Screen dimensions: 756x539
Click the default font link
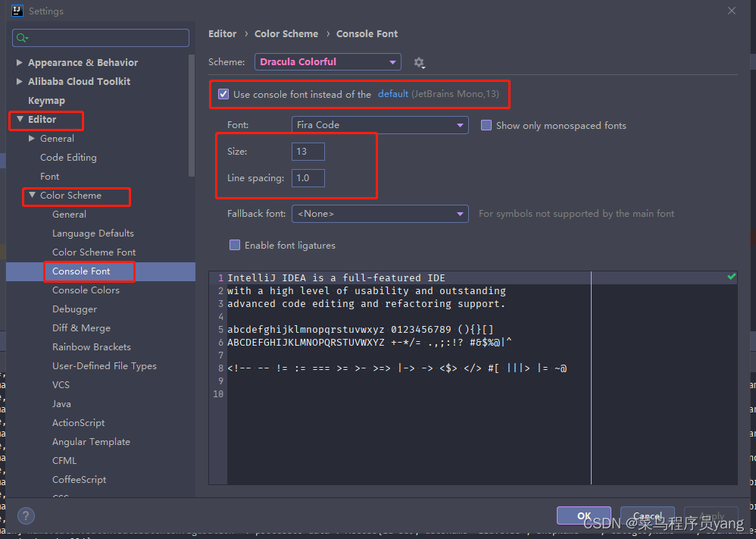(393, 93)
